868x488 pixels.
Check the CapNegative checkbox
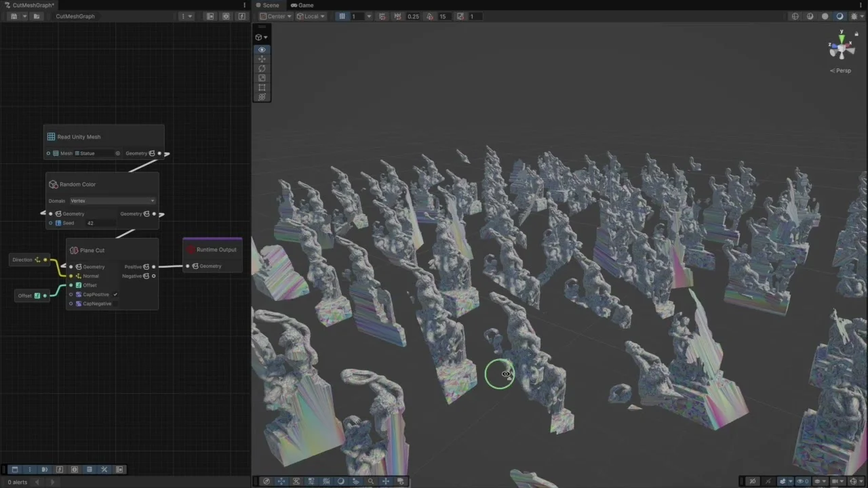point(115,304)
